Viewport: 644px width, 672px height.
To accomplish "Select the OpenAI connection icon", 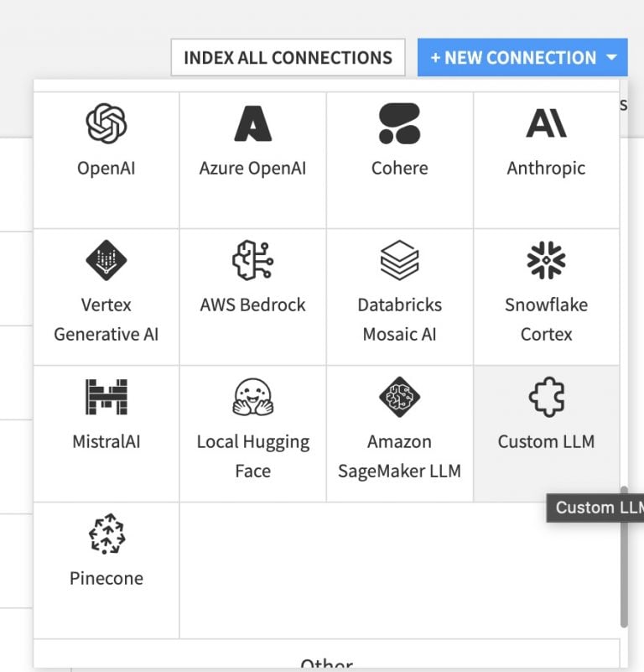I will pyautogui.click(x=106, y=124).
